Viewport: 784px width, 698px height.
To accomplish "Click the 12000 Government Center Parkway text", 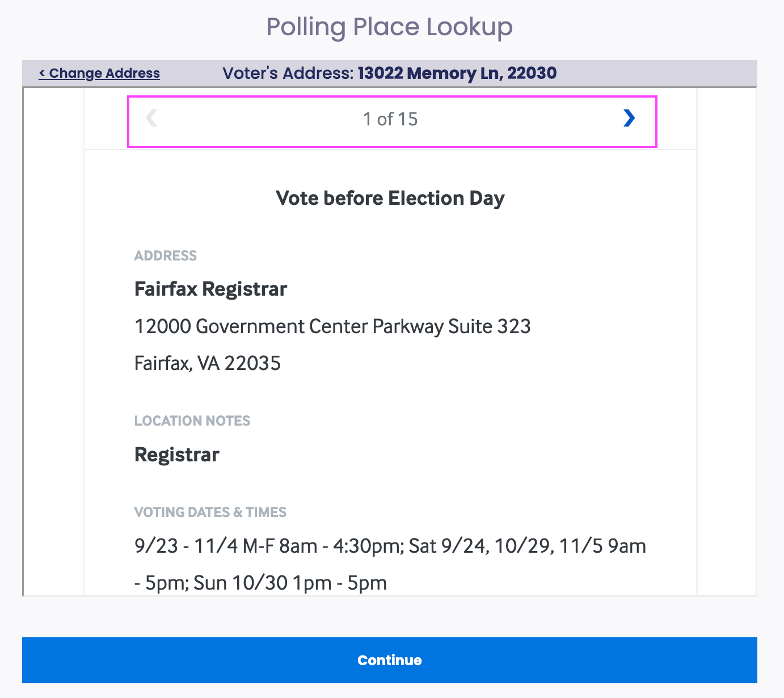I will (x=289, y=326).
